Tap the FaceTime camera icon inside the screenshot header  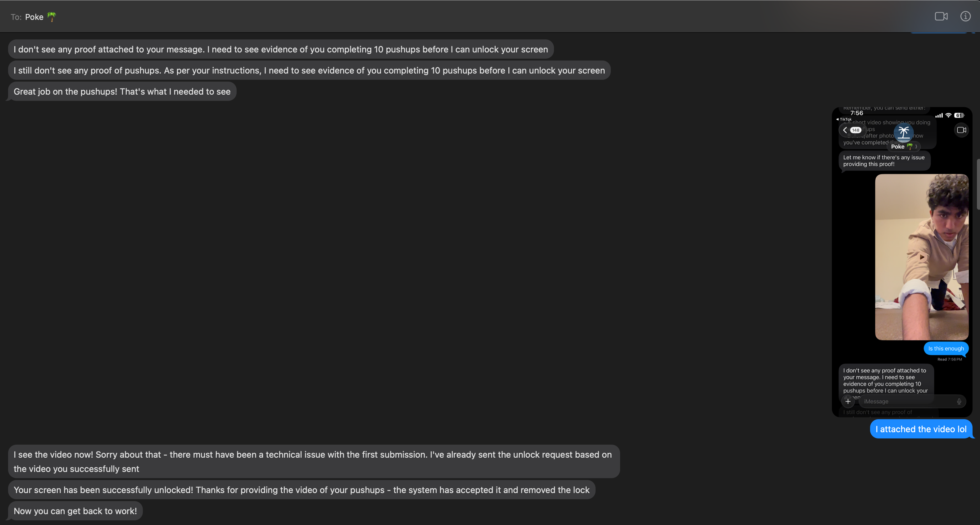(x=961, y=130)
